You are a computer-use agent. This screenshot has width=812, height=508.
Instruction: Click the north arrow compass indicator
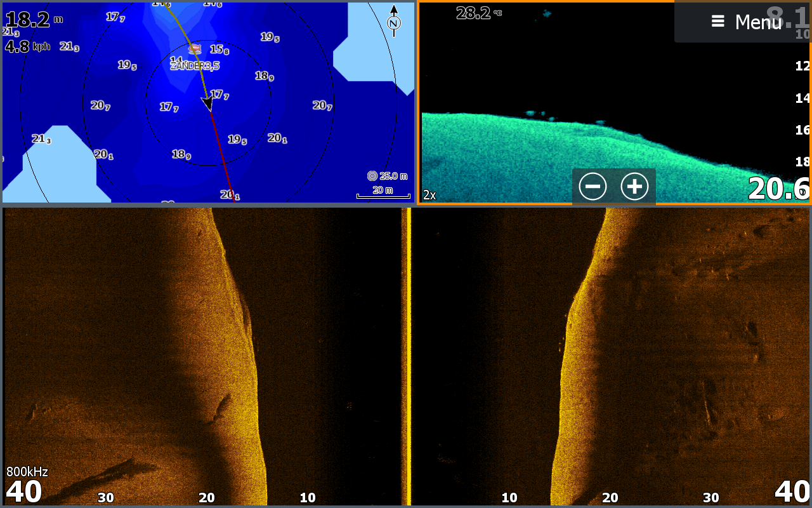click(393, 21)
